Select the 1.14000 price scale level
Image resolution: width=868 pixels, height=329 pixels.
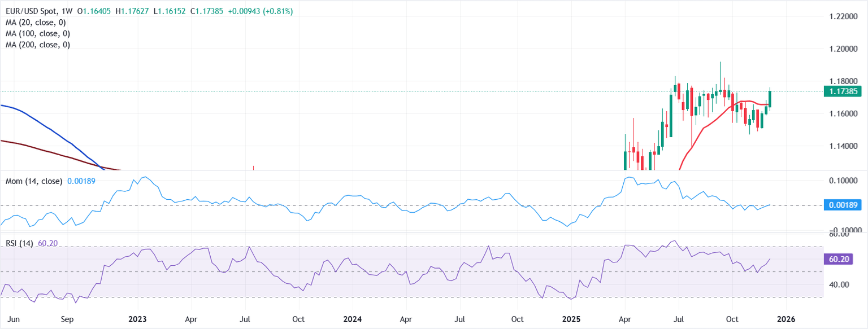coord(843,146)
